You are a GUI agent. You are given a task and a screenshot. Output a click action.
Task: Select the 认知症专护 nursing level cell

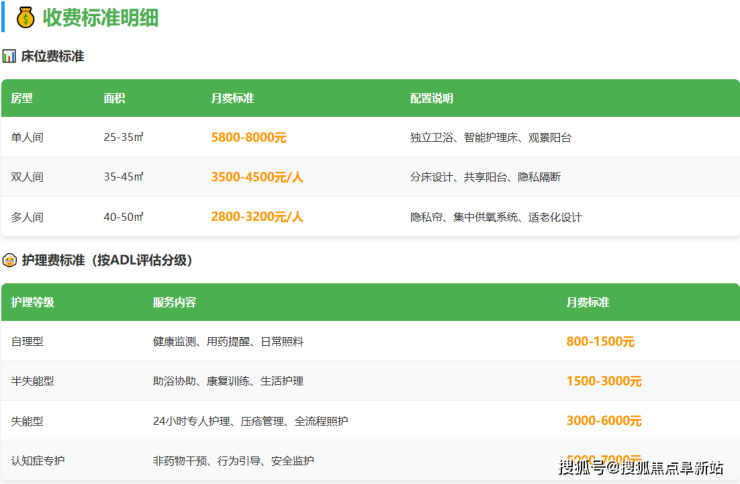coord(38,460)
